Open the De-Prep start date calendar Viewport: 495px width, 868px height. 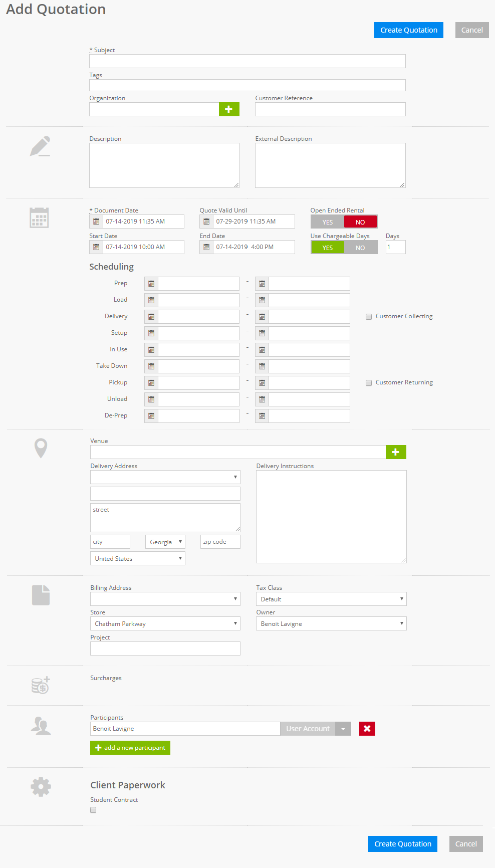[151, 416]
